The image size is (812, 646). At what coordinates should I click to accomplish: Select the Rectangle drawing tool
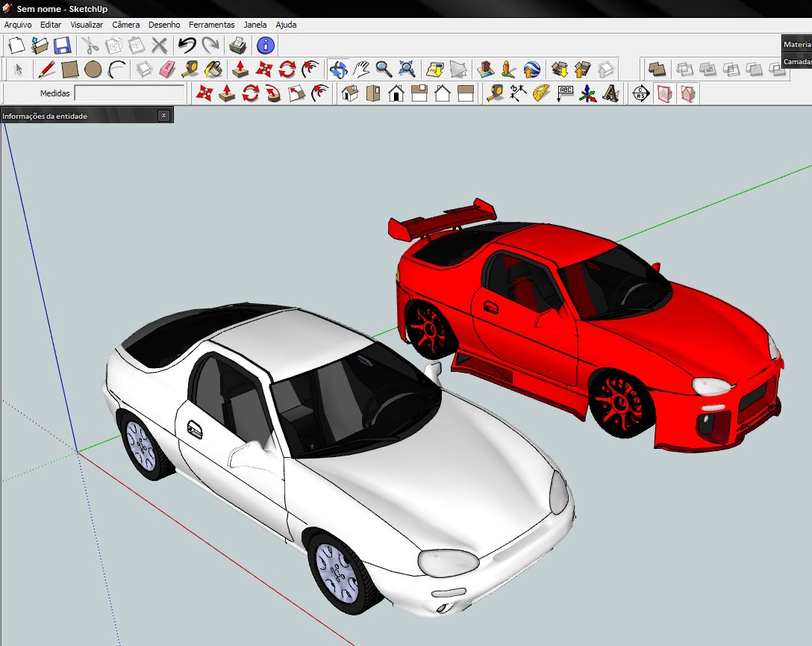tap(70, 69)
